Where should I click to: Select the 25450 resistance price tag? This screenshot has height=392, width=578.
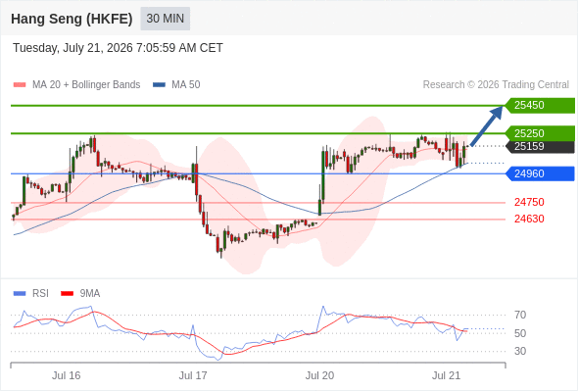(540, 106)
